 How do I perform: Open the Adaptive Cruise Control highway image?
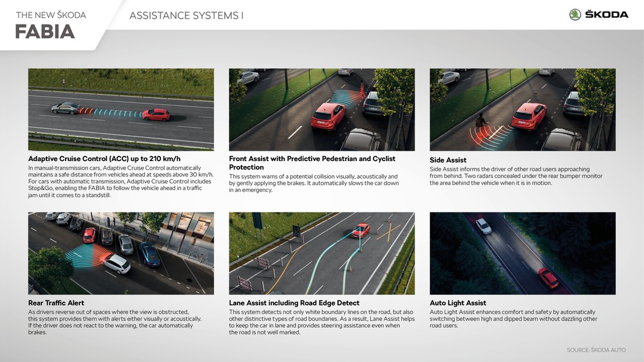[x=121, y=110]
